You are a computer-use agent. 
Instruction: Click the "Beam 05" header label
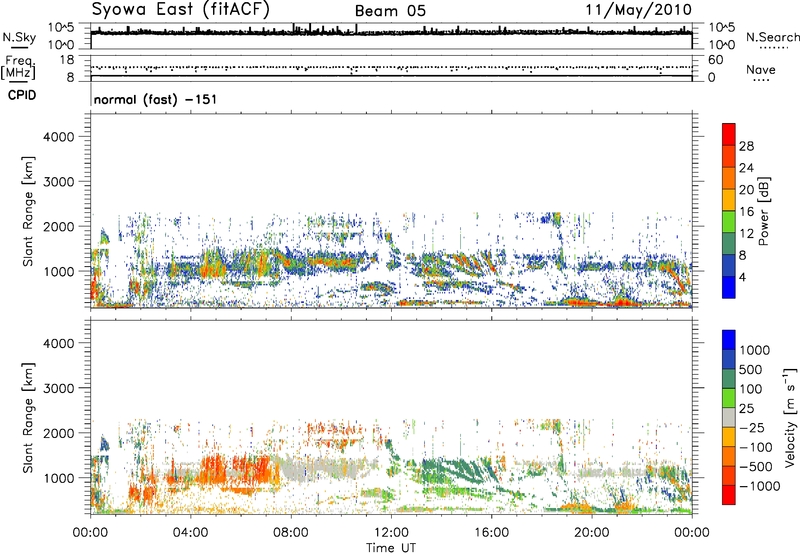point(390,11)
